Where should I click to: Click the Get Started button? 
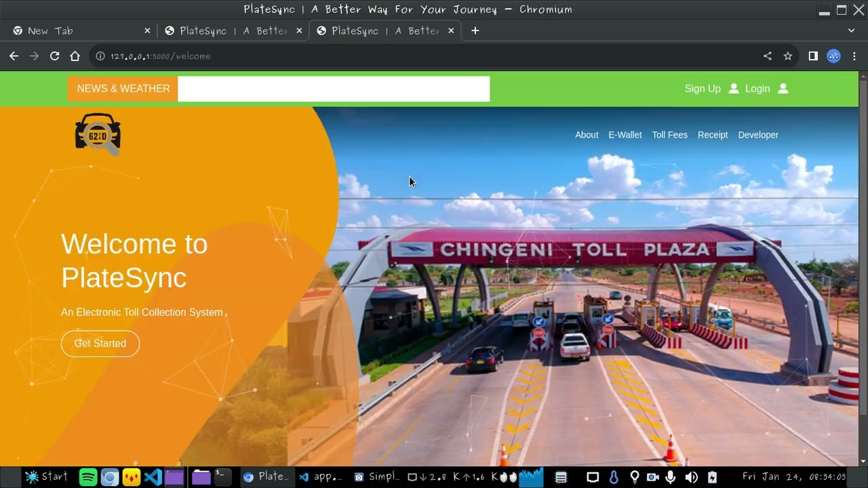click(x=100, y=344)
